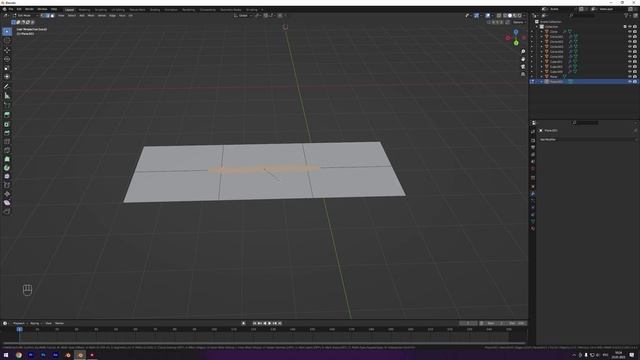Select the Bevel tool
This screenshot has height=360, width=640.
click(7, 133)
